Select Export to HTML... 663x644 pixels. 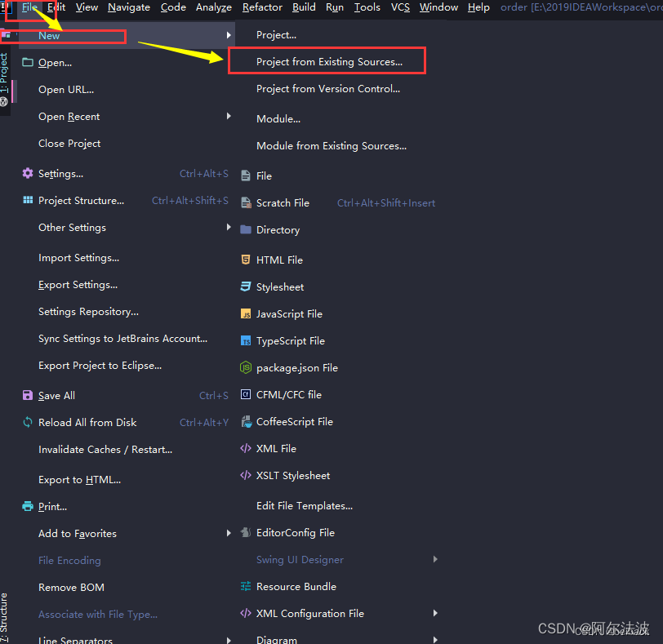pyautogui.click(x=79, y=480)
